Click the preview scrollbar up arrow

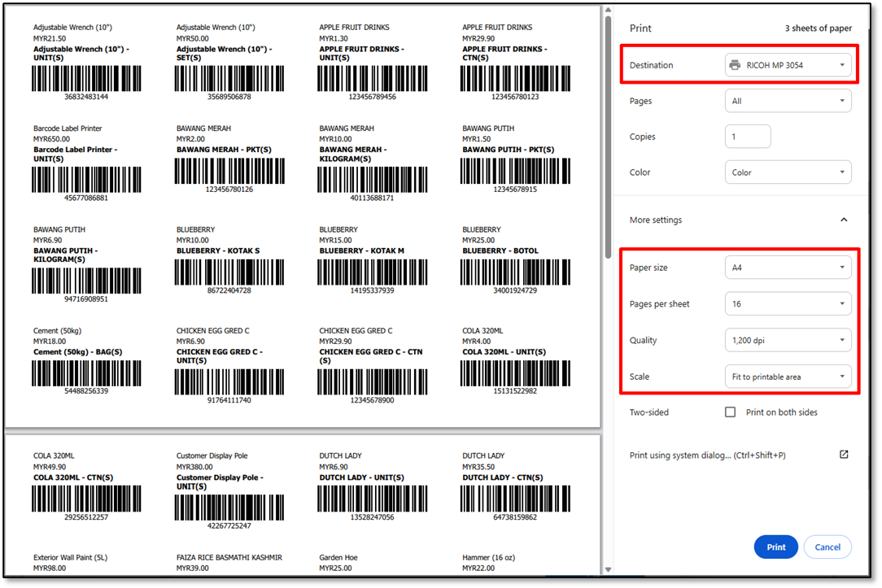(608, 10)
